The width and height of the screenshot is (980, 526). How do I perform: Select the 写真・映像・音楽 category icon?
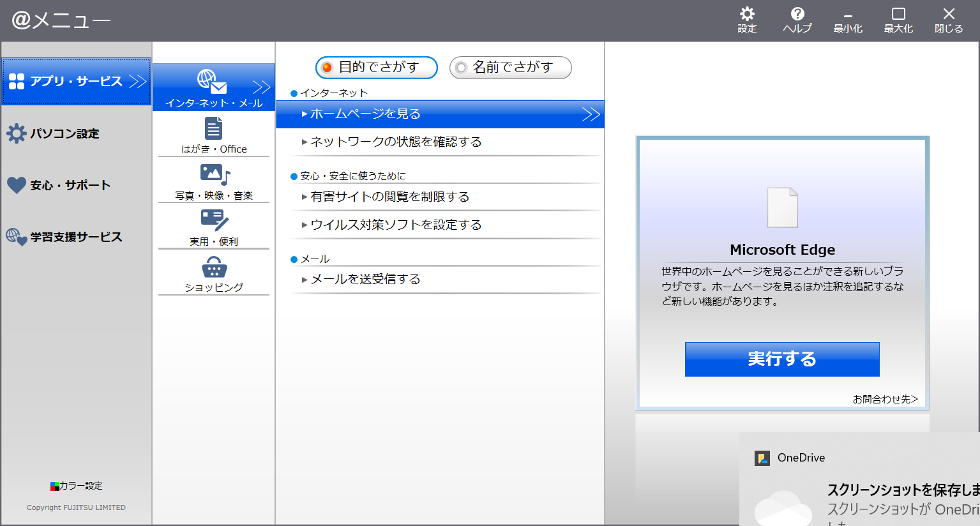[215, 174]
